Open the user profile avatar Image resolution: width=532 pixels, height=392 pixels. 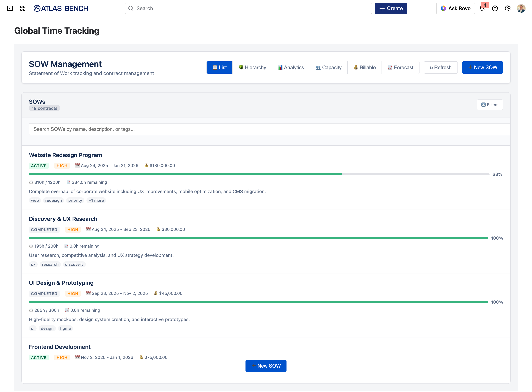point(521,9)
